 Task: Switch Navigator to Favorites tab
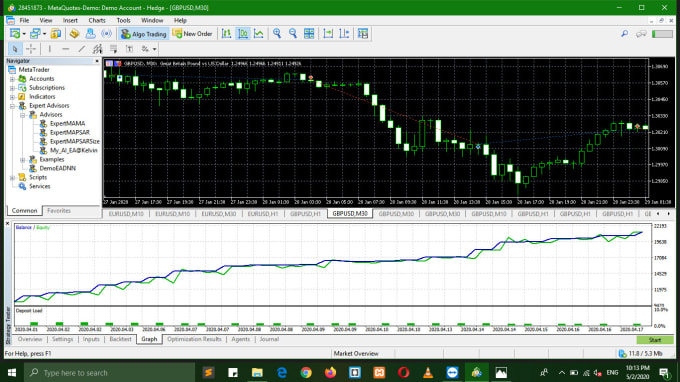coord(59,211)
